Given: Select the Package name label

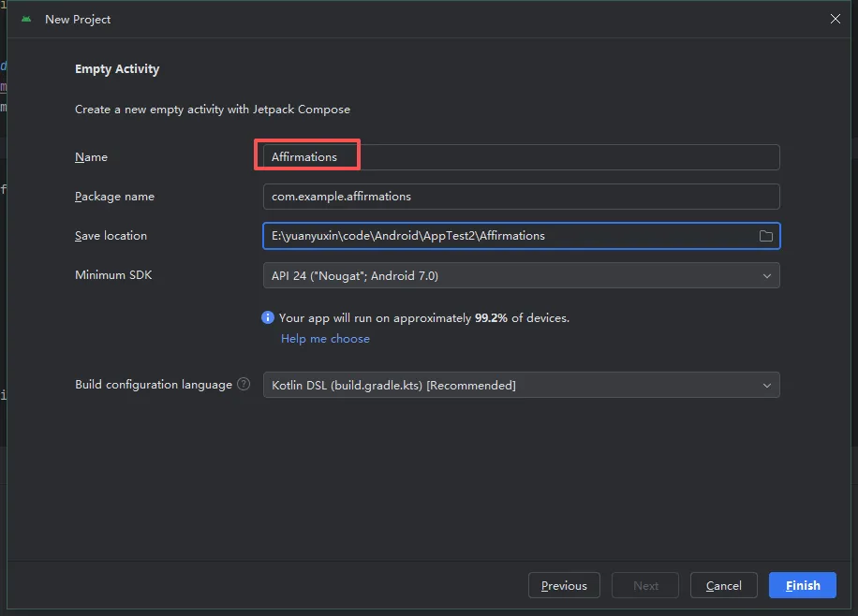Looking at the screenshot, I should click(114, 197).
